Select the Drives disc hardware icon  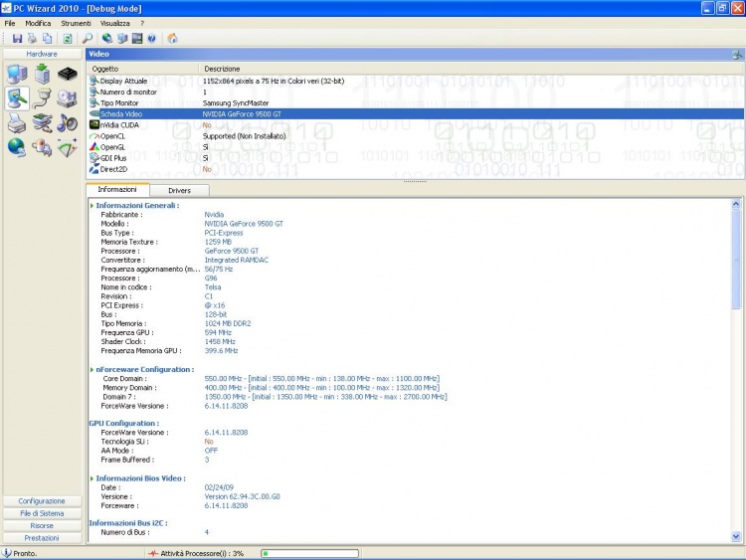pos(67,98)
